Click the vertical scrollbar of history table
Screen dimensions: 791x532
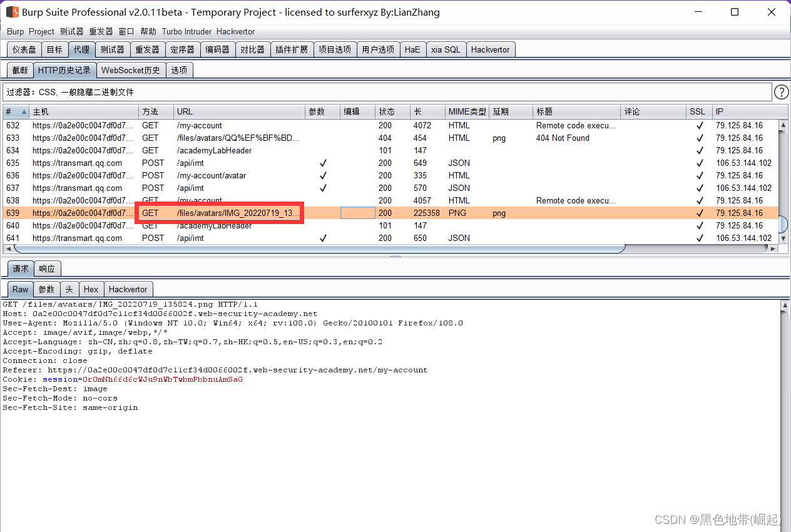[783, 223]
